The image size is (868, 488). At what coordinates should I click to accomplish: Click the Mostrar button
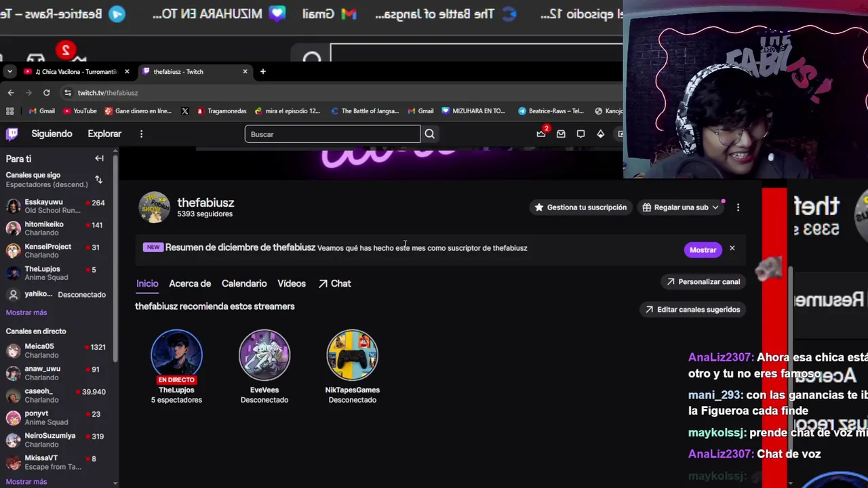pyautogui.click(x=703, y=249)
